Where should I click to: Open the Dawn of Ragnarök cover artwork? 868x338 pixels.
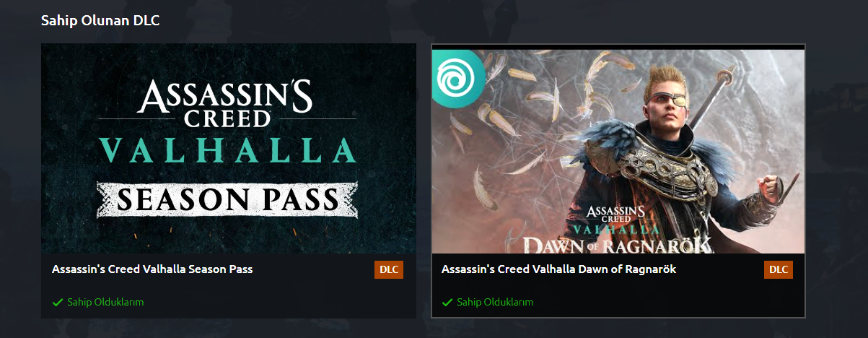click(x=618, y=151)
